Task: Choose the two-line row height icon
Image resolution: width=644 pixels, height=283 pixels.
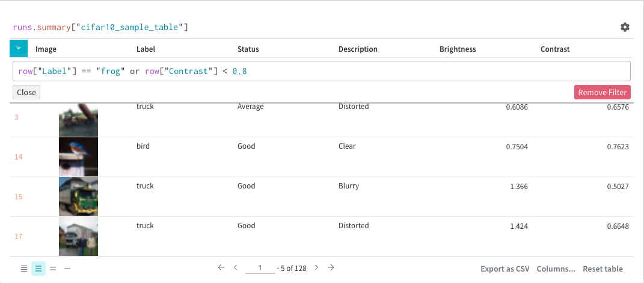Action: click(x=53, y=269)
